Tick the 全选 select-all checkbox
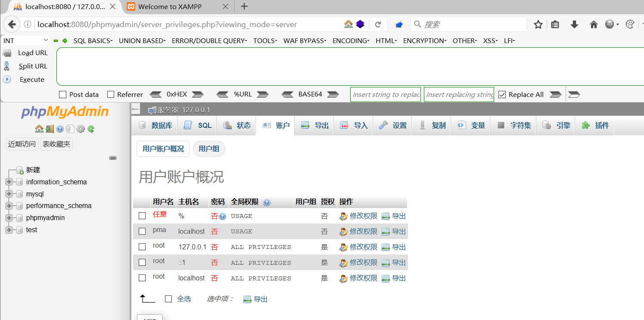Viewport: 644px width, 320px height. (x=168, y=298)
